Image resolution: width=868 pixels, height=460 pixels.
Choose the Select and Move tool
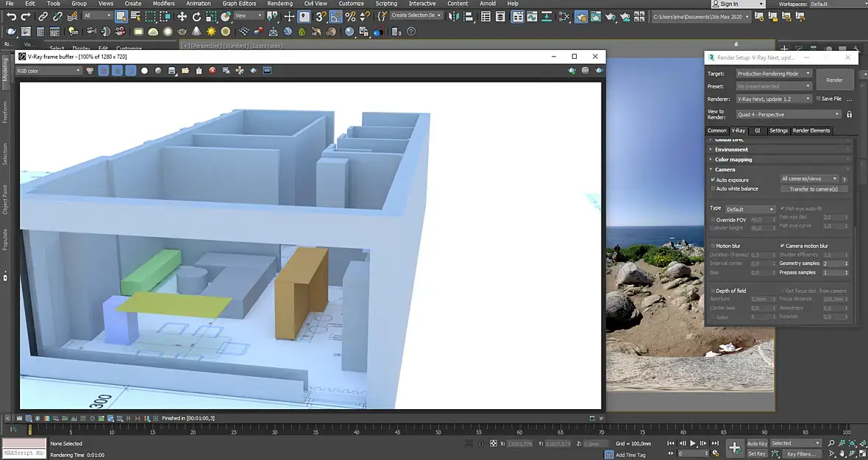click(x=182, y=17)
